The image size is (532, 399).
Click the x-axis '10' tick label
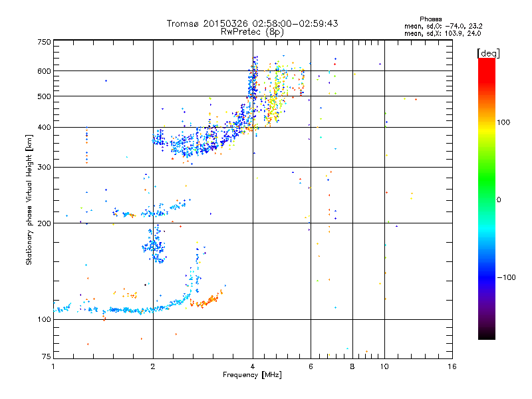coord(384,366)
